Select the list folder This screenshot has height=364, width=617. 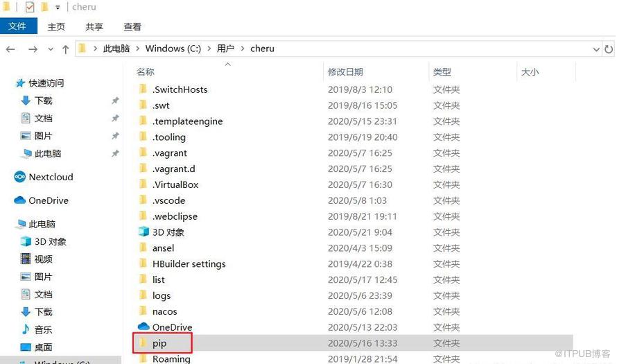(159, 280)
